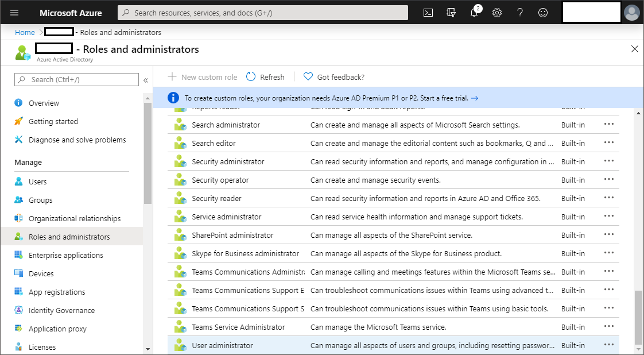This screenshot has height=355, width=644.
Task: Focus the global search resources field
Action: [263, 13]
